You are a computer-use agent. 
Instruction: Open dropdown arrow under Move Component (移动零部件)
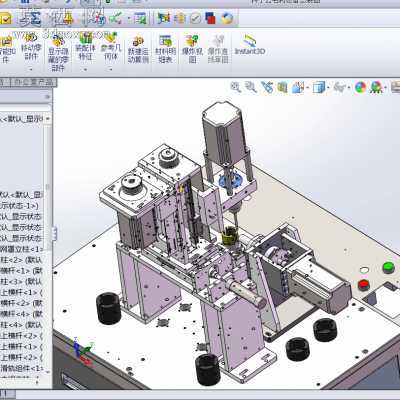pos(31,69)
